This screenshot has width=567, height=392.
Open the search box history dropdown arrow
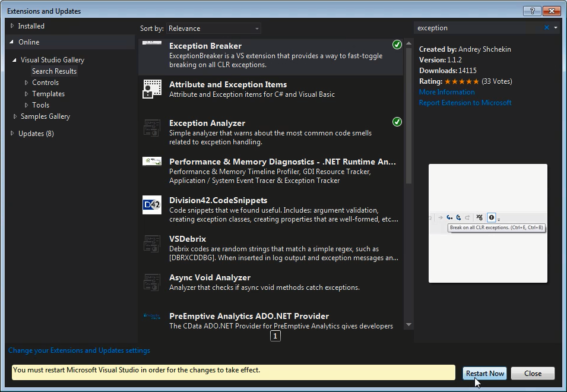(x=556, y=27)
